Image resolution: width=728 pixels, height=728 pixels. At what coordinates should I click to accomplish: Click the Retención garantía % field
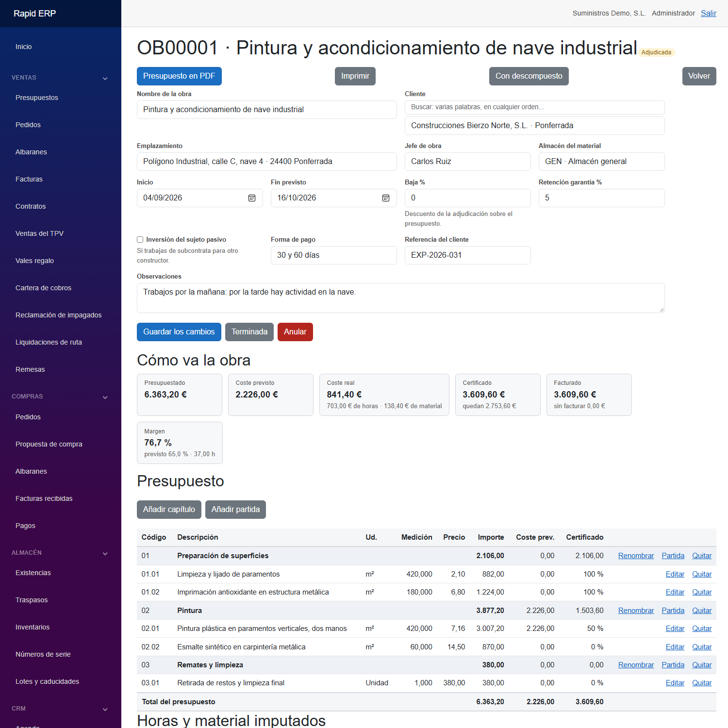(601, 198)
